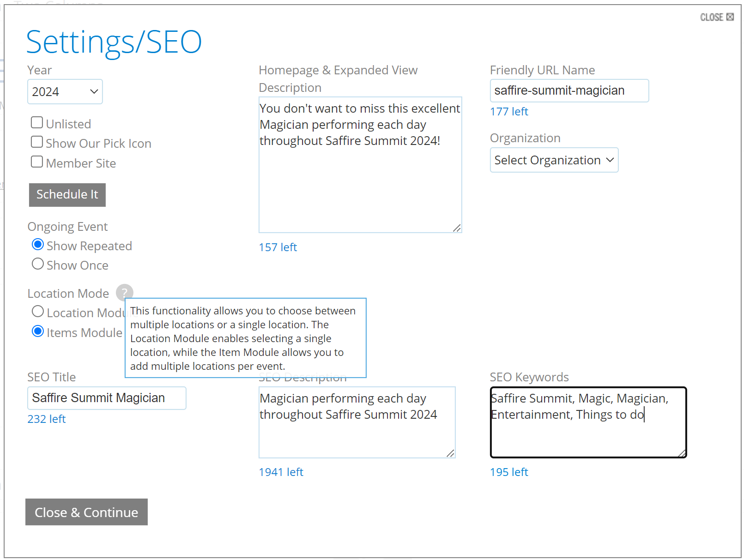Choose the Items Module radio option
Screen dimensions: 744x560
click(x=38, y=331)
